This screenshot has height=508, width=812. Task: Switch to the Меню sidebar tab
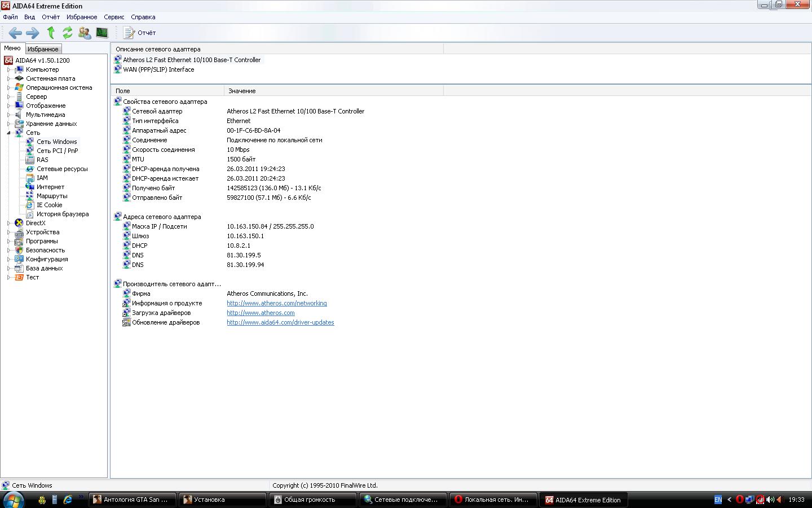point(12,48)
